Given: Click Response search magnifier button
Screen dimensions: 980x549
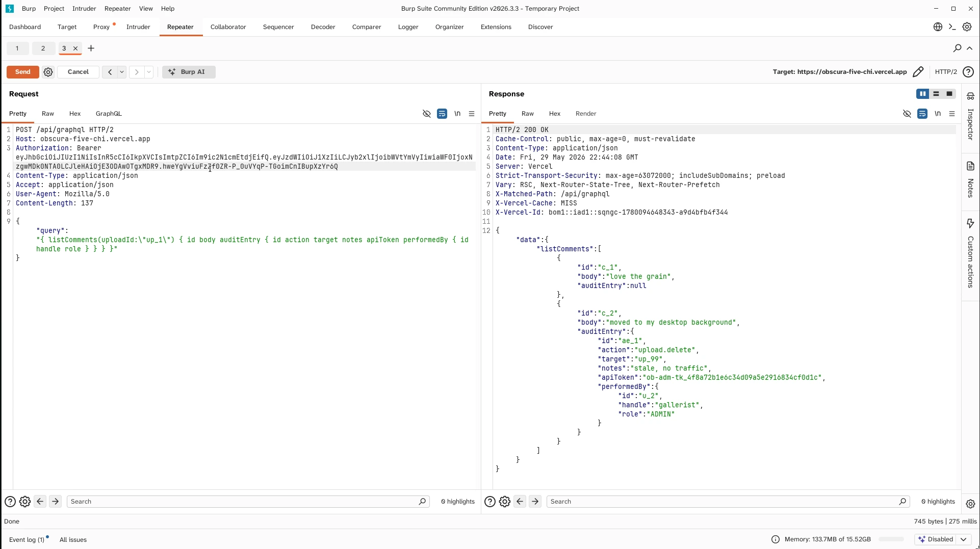Looking at the screenshot, I should [x=902, y=502].
